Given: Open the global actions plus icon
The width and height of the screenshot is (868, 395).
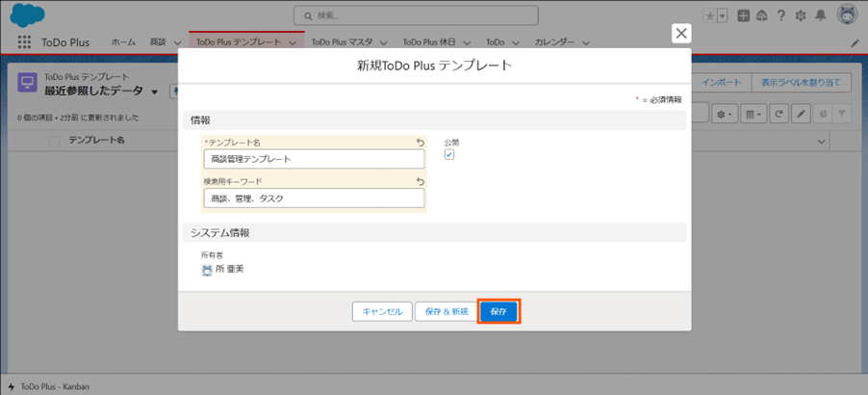Looking at the screenshot, I should click(x=744, y=16).
